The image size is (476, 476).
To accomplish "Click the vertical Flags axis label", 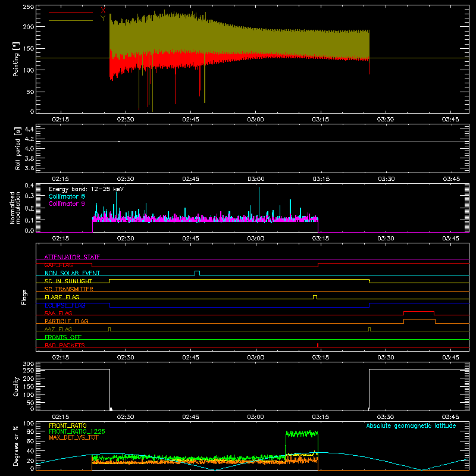I will point(24,297).
